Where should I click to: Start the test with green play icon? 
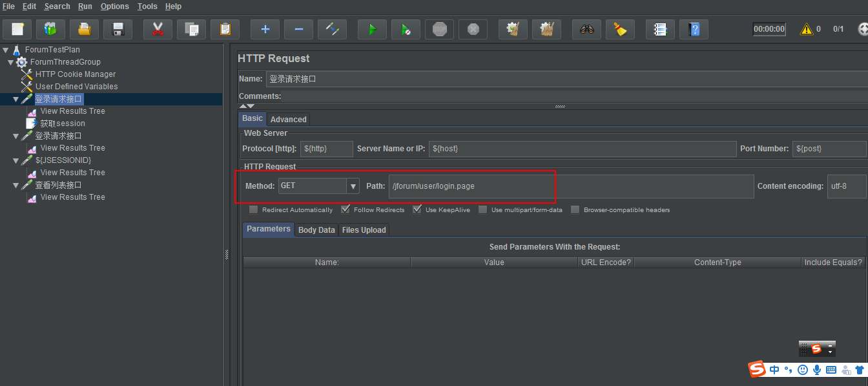pos(372,29)
